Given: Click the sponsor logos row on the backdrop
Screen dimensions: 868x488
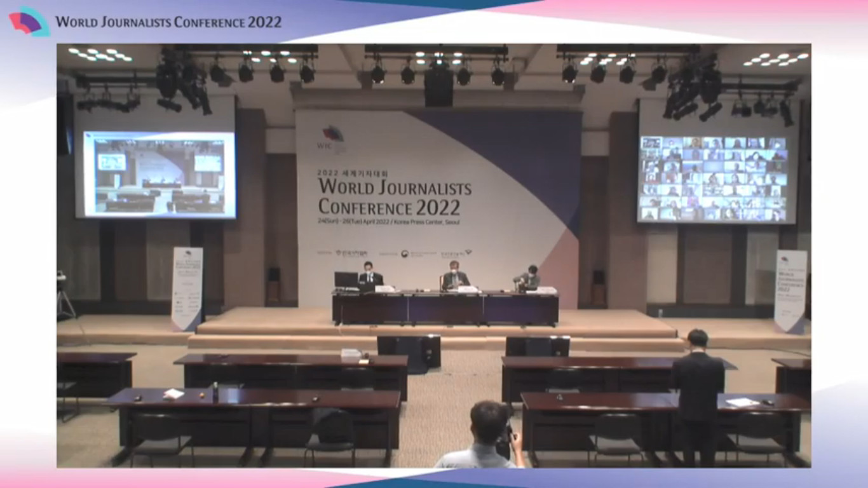Looking at the screenshot, I should tap(394, 253).
